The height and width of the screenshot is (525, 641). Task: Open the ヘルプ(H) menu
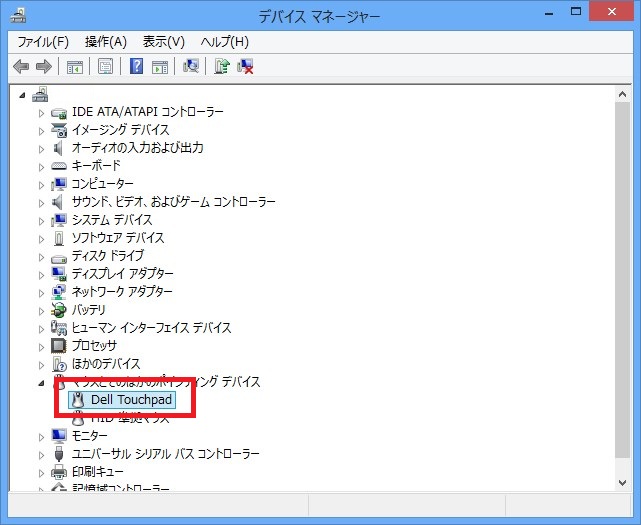[x=224, y=42]
